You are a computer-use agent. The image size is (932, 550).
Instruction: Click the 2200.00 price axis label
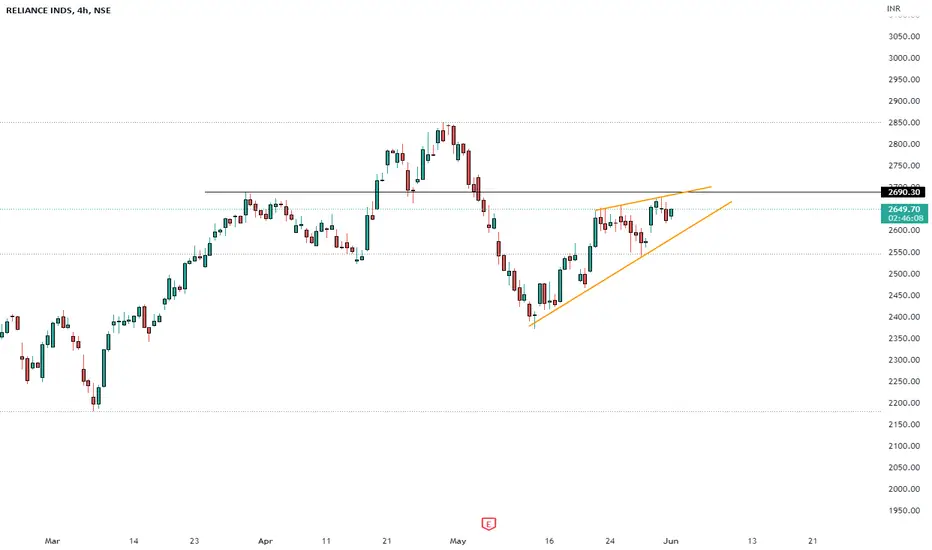[x=903, y=403]
